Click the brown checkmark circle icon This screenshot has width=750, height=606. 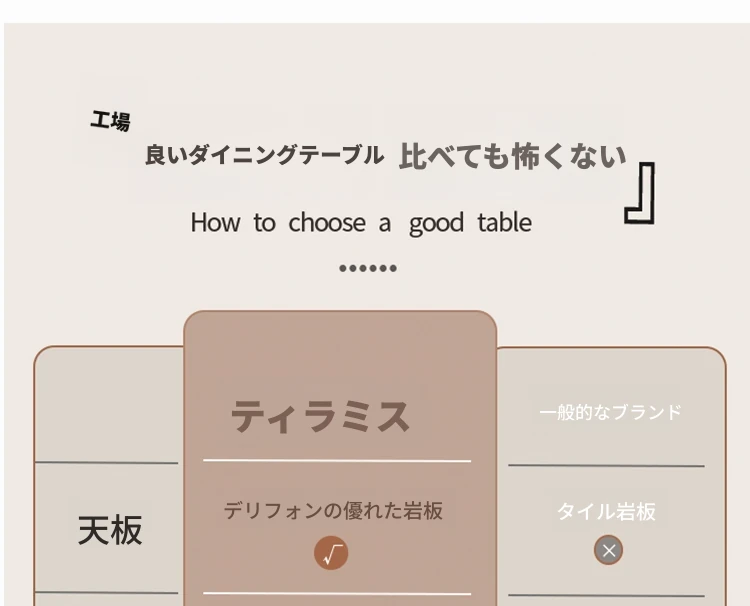(x=331, y=553)
